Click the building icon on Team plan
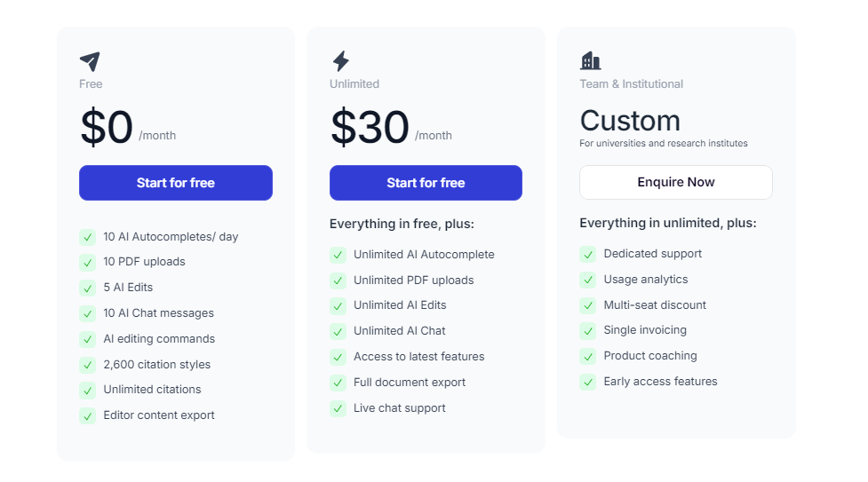The width and height of the screenshot is (868, 482). [590, 60]
